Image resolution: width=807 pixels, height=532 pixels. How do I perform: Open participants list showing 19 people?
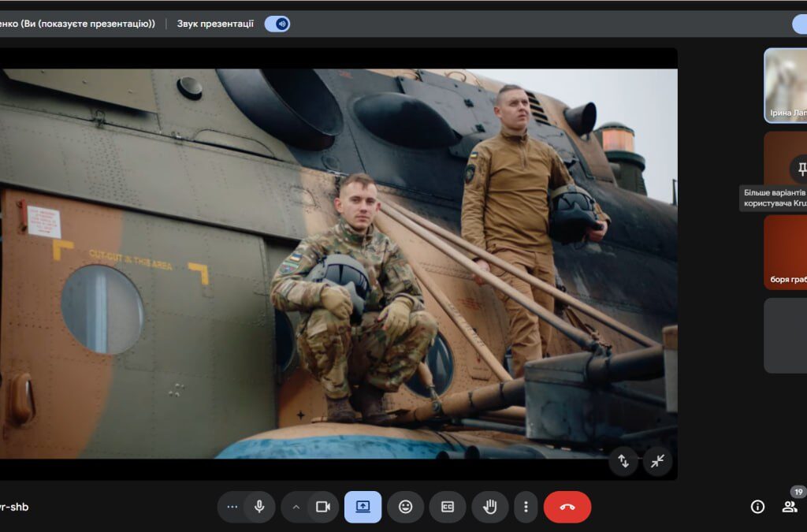pos(790,507)
